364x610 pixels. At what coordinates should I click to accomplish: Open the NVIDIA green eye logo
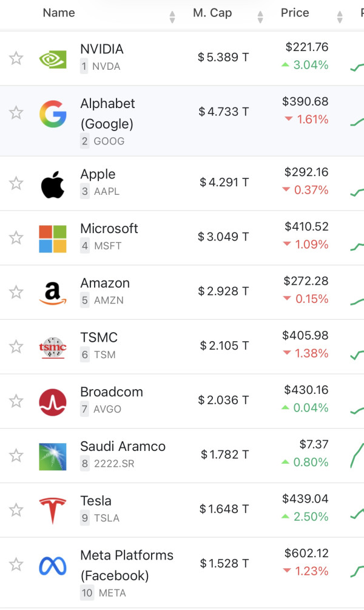[x=53, y=59]
